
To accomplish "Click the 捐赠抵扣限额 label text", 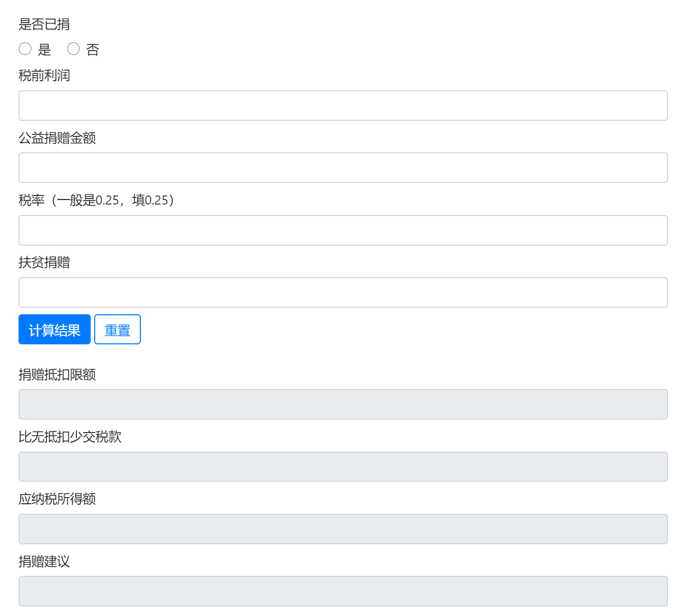I will tap(57, 374).
